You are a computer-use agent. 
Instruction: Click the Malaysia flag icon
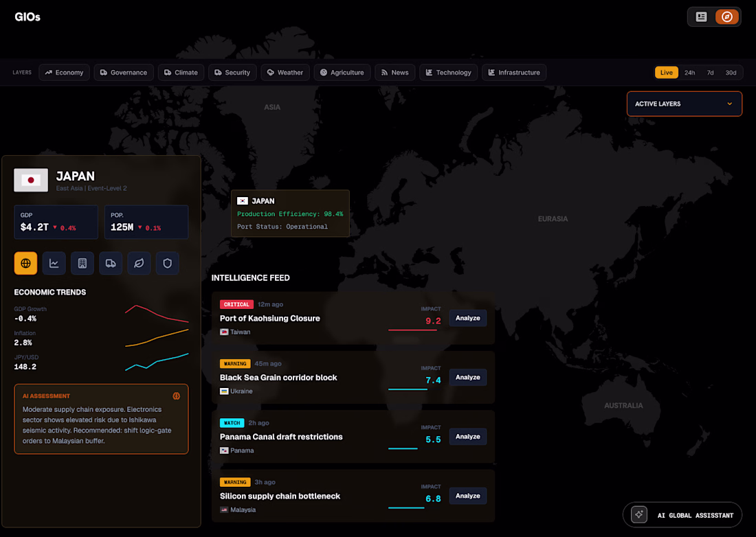click(224, 510)
